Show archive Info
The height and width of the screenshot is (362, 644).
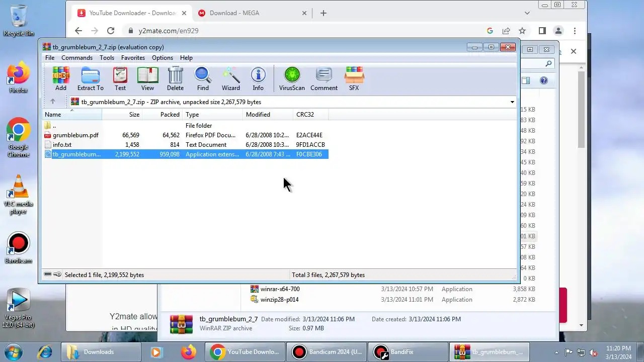258,79
